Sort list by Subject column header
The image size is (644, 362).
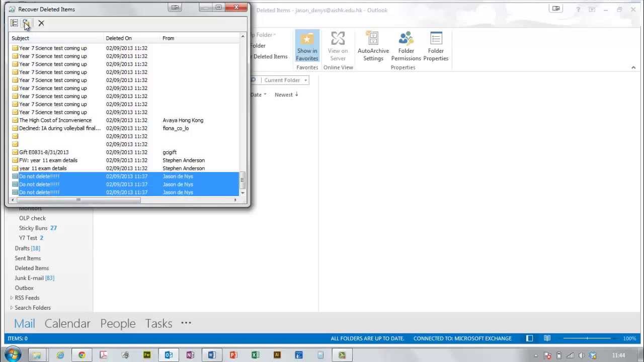(57, 38)
